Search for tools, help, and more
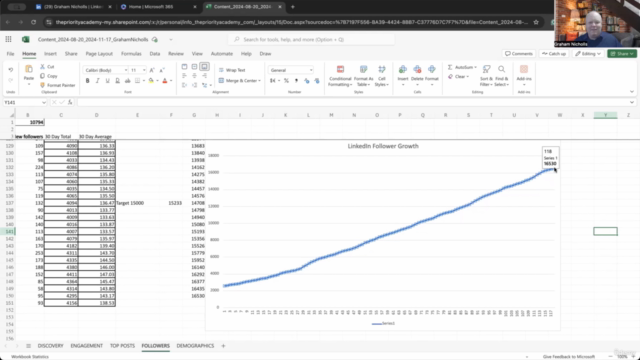 (x=311, y=39)
